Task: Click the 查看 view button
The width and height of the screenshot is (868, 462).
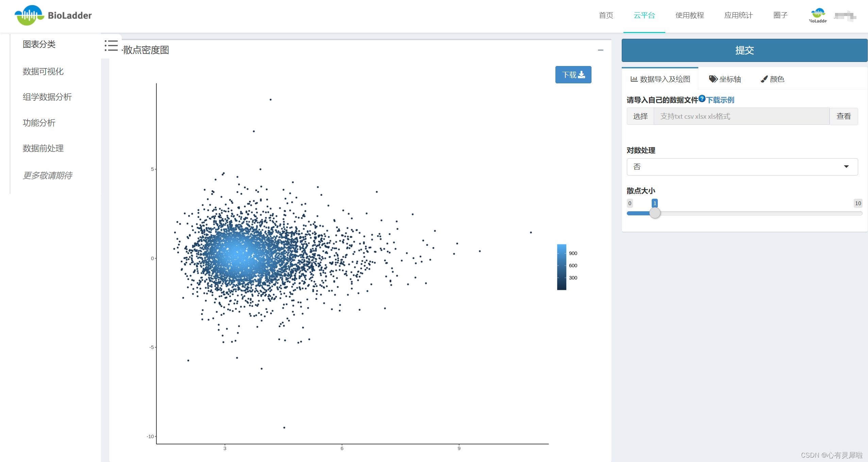Action: point(844,116)
